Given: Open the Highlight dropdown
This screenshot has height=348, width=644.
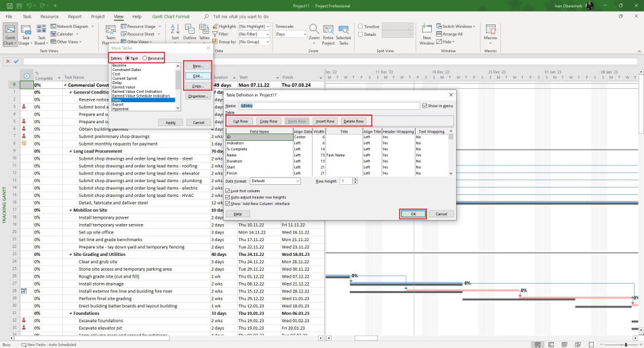Looking at the screenshot, I should tap(268, 26).
